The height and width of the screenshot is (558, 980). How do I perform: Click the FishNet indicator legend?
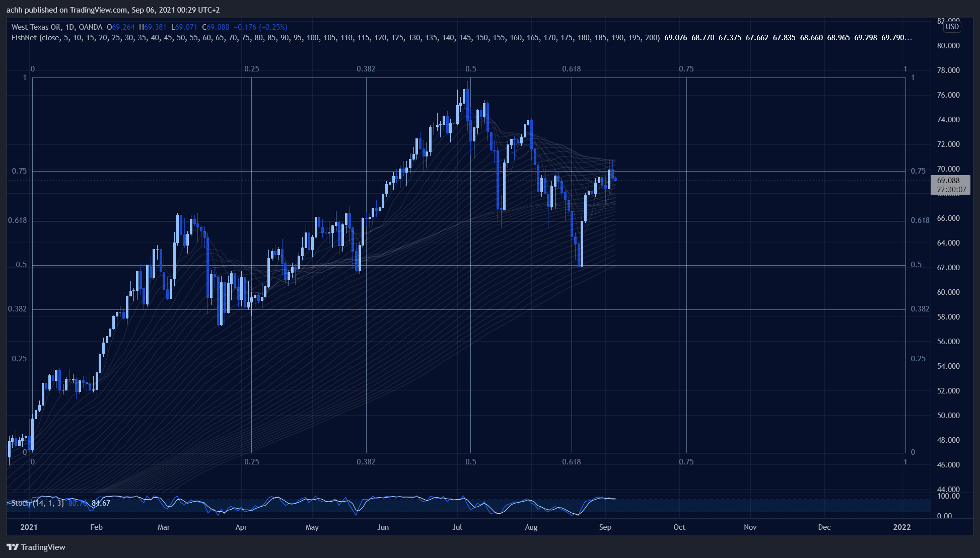(335, 38)
